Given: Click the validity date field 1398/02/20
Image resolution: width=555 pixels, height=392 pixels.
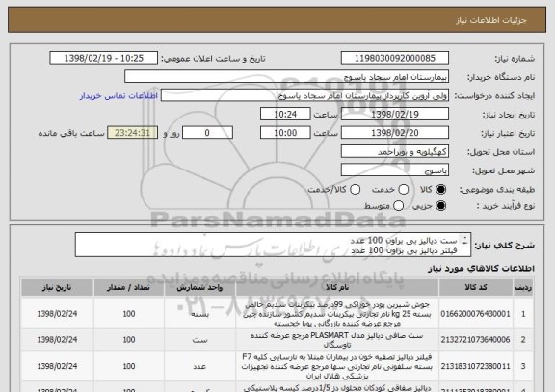Looking at the screenshot, I should 395,133.
